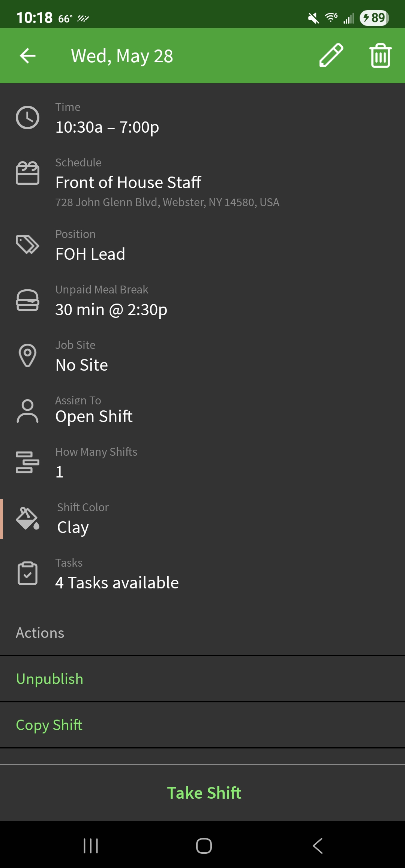Select the calendar icon next to Schedule

27,173
